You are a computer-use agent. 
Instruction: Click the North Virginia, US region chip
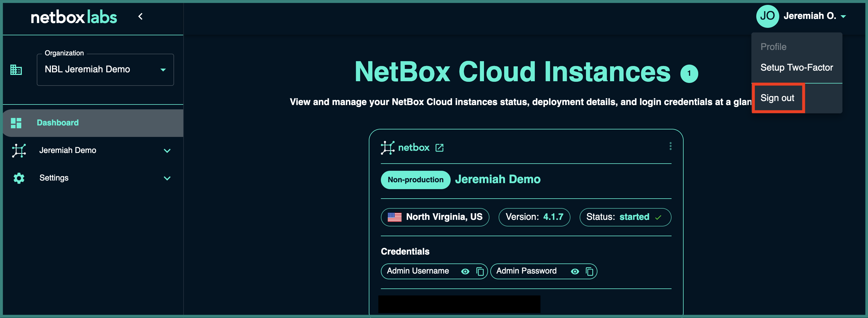435,217
